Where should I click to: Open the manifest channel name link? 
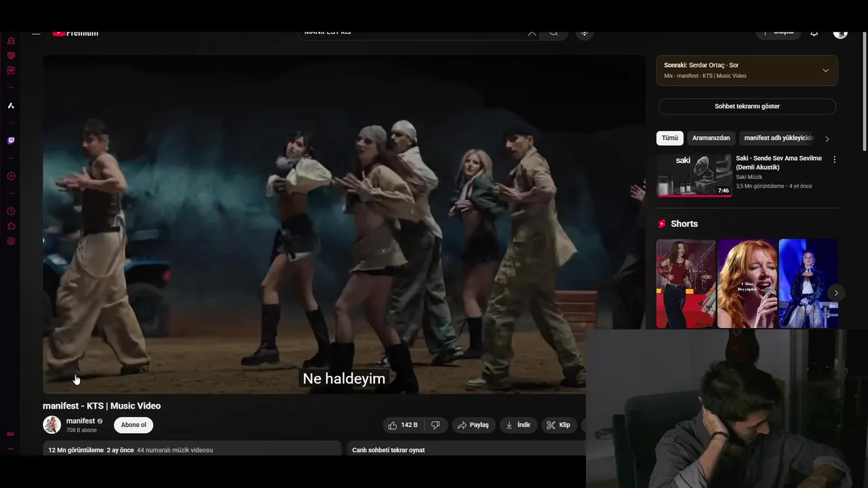pyautogui.click(x=81, y=421)
